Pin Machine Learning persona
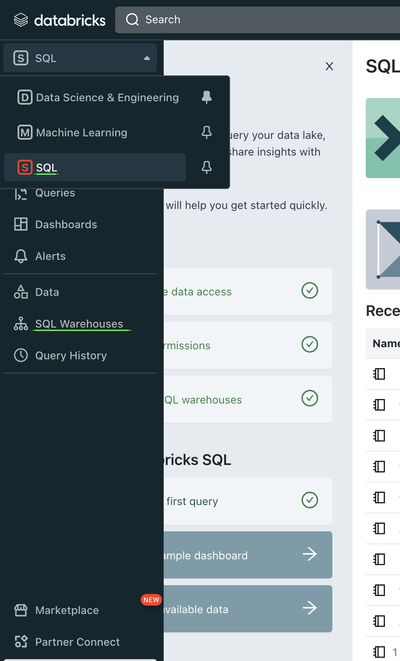 pos(207,132)
